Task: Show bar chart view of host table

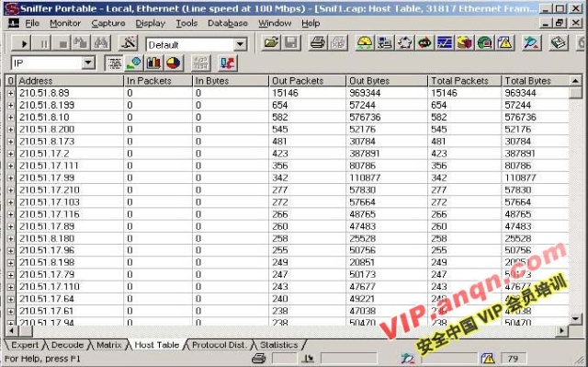Action: point(153,63)
